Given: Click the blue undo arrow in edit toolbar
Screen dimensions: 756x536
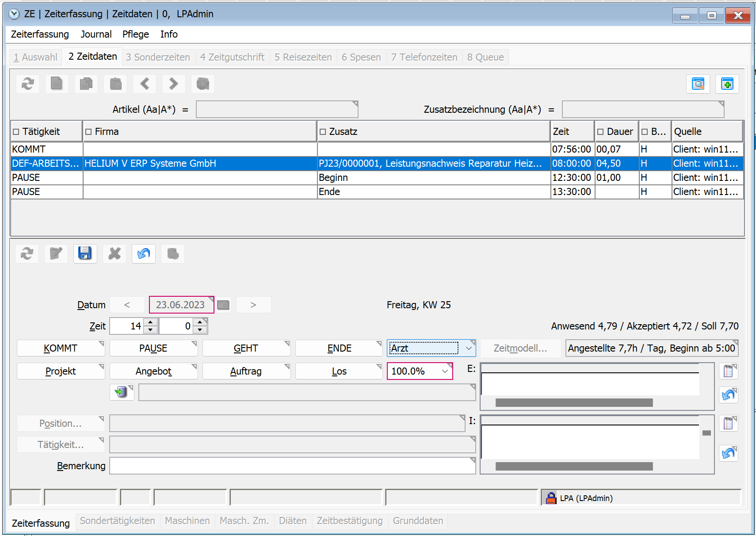Looking at the screenshot, I should (144, 253).
